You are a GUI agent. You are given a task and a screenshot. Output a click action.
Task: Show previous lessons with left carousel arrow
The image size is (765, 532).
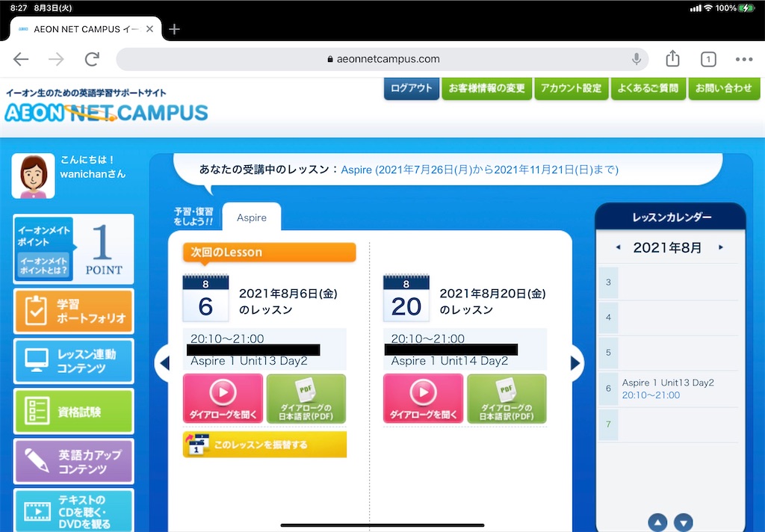tap(164, 363)
